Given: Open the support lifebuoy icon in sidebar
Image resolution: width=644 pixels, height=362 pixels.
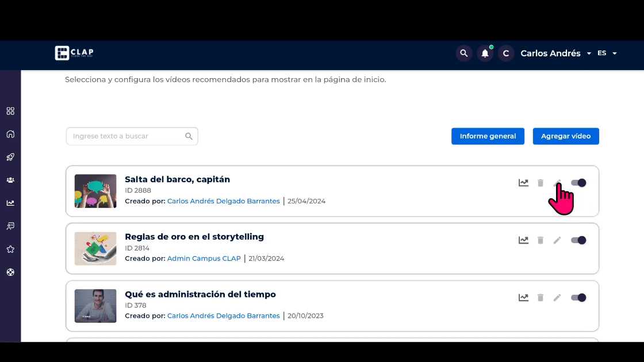Looking at the screenshot, I should [11, 272].
